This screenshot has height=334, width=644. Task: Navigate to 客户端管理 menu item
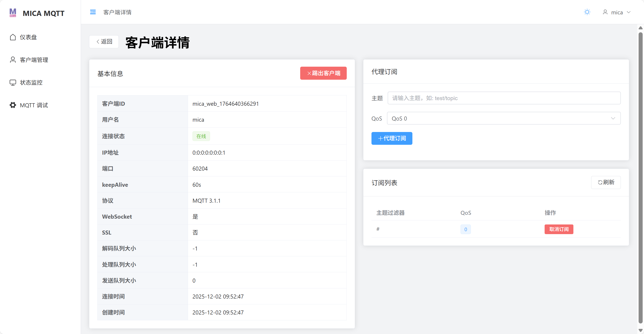34,59
